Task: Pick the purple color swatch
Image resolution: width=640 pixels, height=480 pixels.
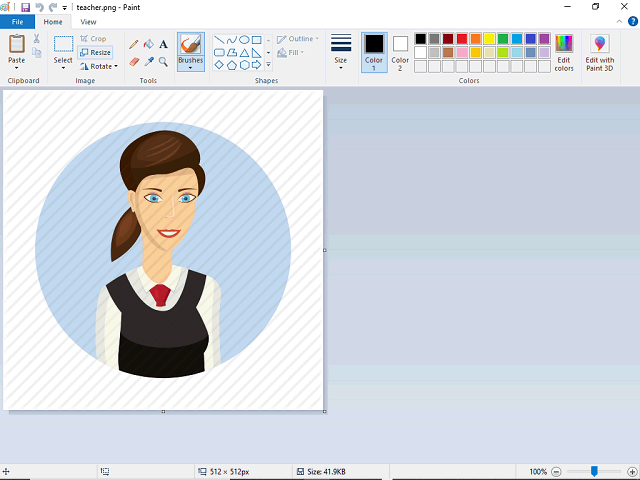Action: tap(544, 39)
